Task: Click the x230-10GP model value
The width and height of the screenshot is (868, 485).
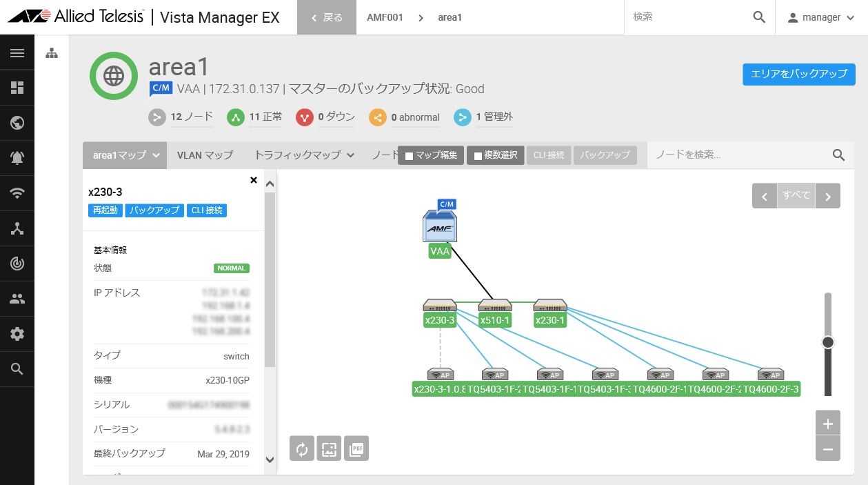Action: (x=228, y=380)
